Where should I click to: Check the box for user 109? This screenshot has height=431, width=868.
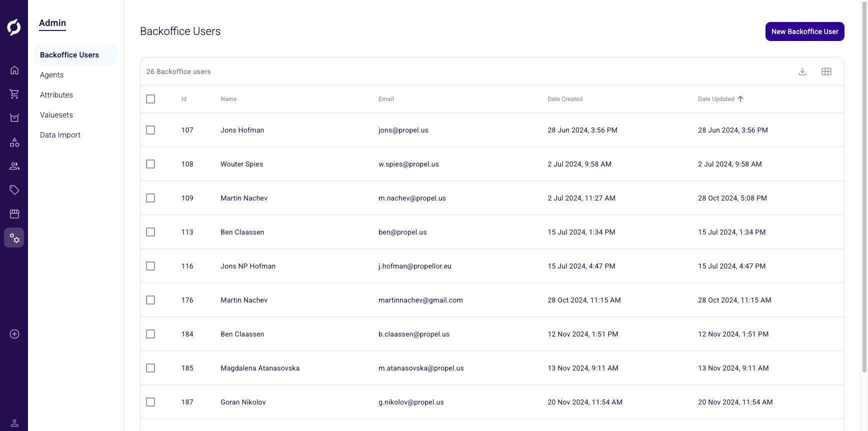click(150, 198)
